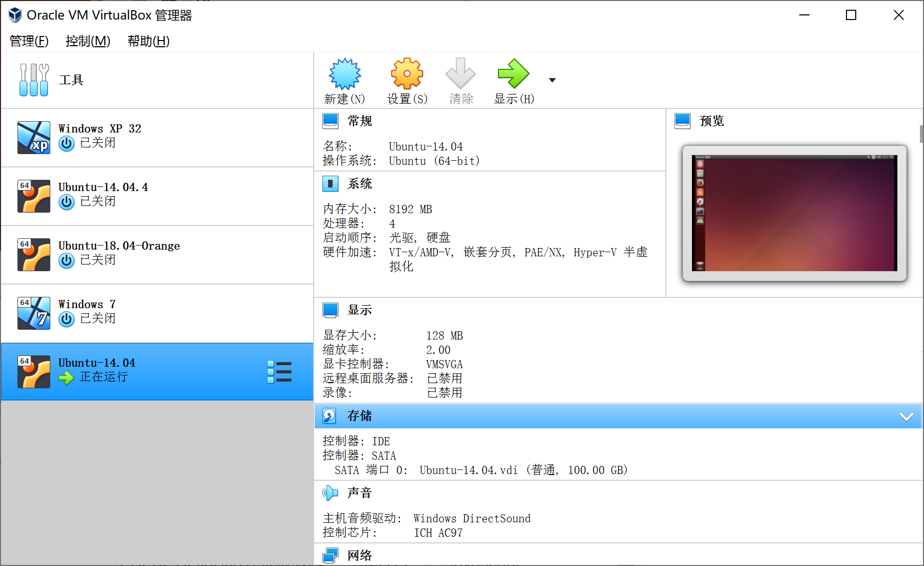Open the 管理(F) menu
The image size is (924, 566).
click(29, 41)
